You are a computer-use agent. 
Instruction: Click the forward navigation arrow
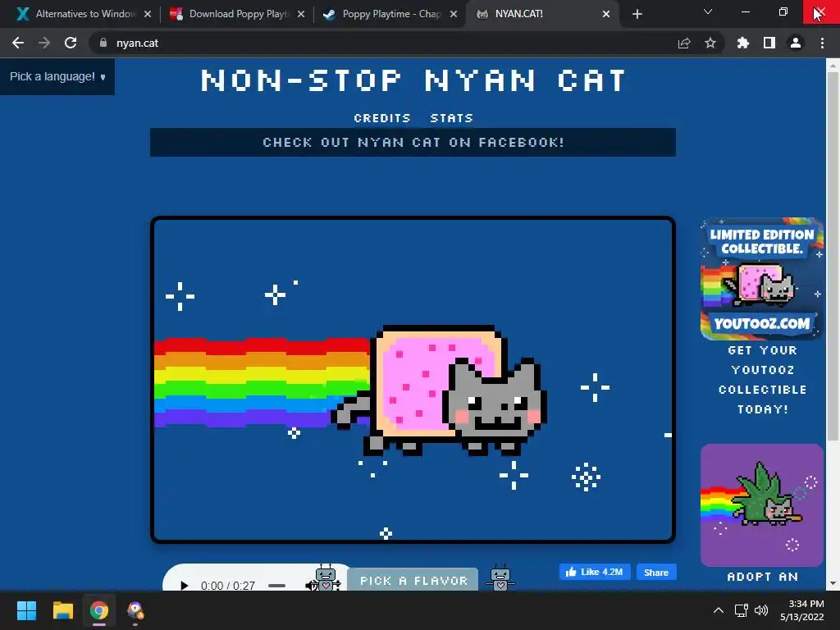[x=44, y=43]
